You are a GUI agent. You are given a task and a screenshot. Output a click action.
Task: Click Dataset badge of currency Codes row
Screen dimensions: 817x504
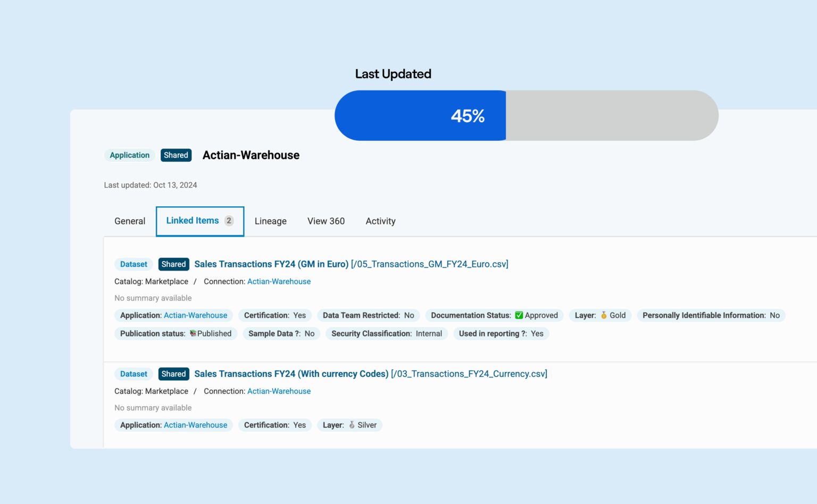click(134, 374)
